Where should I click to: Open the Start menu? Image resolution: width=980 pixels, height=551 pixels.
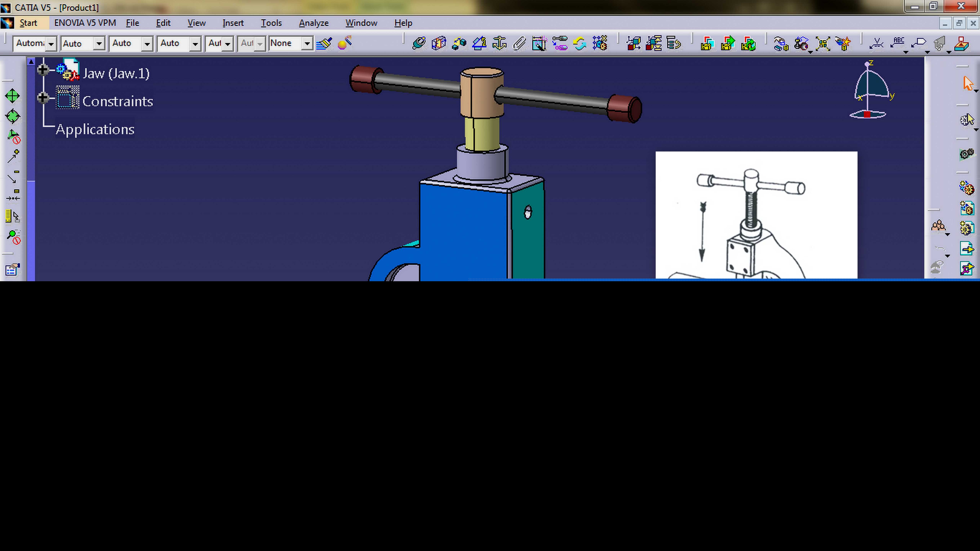pyautogui.click(x=28, y=23)
